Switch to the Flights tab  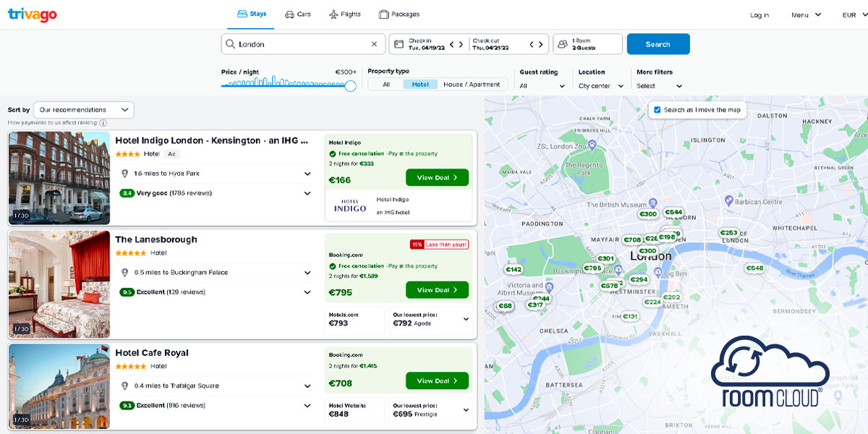[x=344, y=14]
